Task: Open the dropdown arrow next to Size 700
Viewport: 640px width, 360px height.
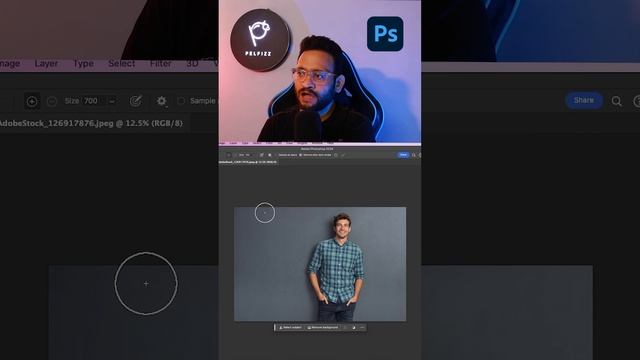Action: [x=111, y=101]
